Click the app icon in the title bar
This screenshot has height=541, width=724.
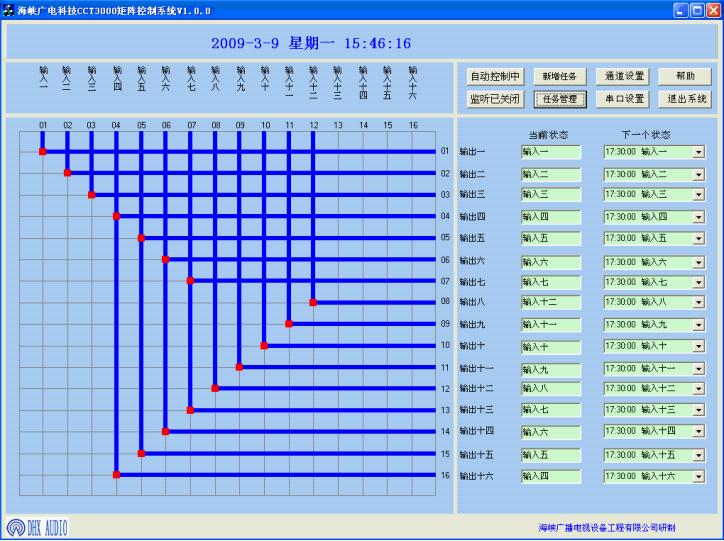pos(9,9)
